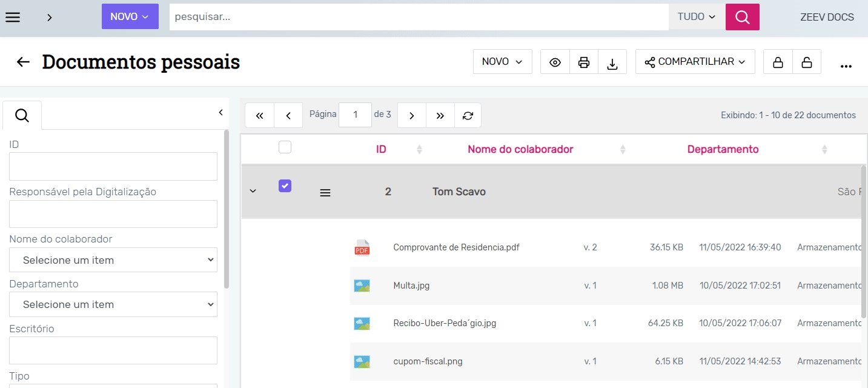Select the search filter tab
The image size is (868, 388).
click(x=22, y=115)
